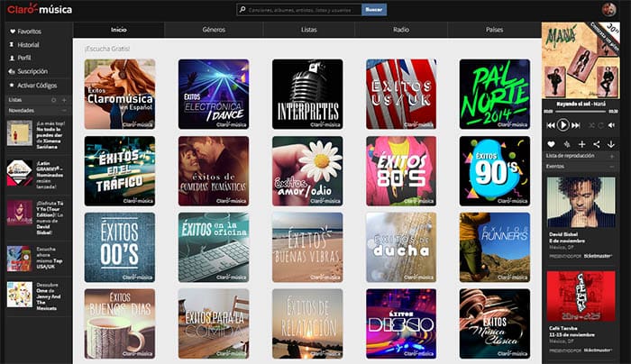The image size is (631, 364).
Task: Open Éxitos Buenos Días playlist
Action: coord(120,323)
